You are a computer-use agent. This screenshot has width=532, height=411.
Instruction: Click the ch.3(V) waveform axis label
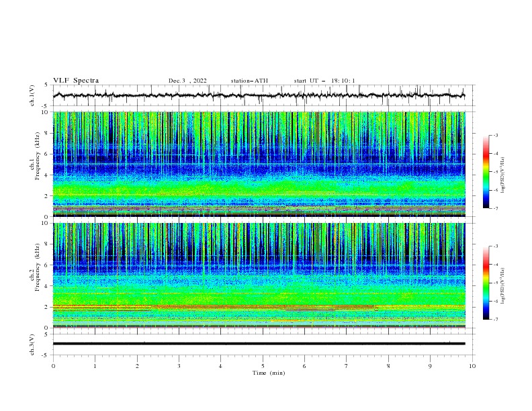click(32, 345)
